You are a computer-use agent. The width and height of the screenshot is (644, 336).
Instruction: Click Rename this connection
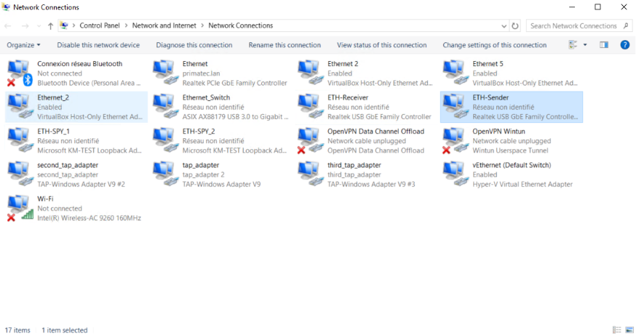(285, 45)
